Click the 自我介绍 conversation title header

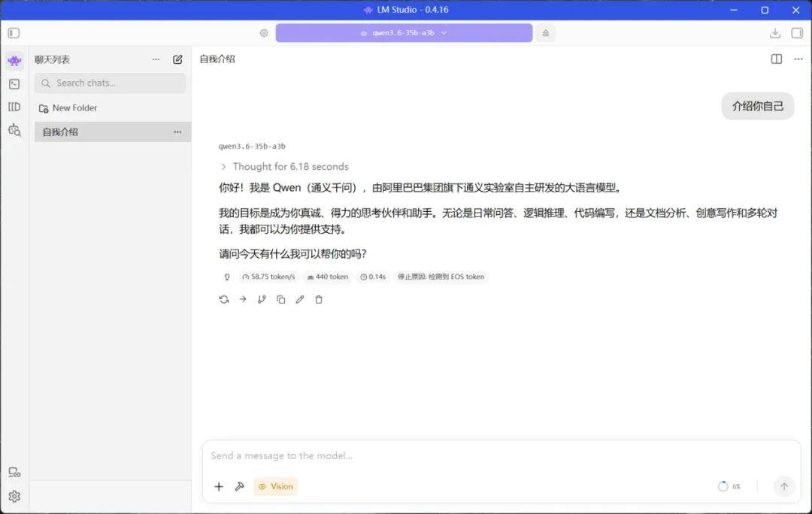(217, 59)
